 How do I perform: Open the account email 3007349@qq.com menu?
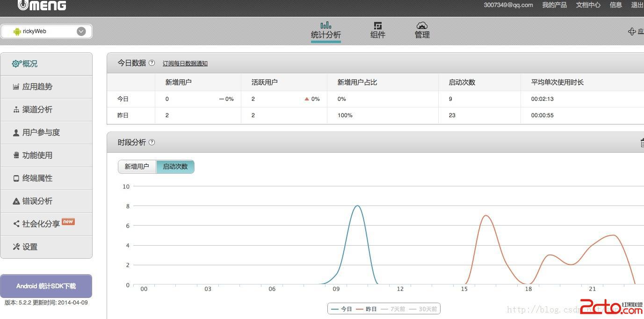(x=508, y=5)
